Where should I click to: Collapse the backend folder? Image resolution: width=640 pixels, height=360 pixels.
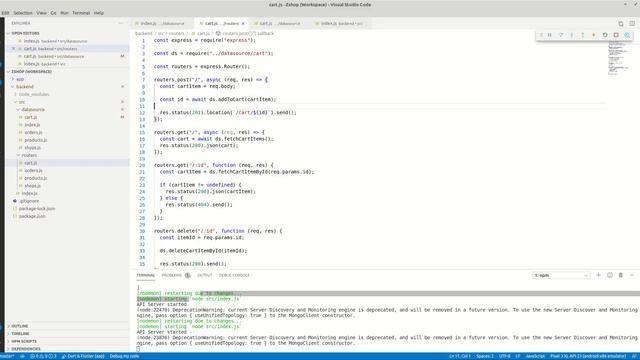25,87
